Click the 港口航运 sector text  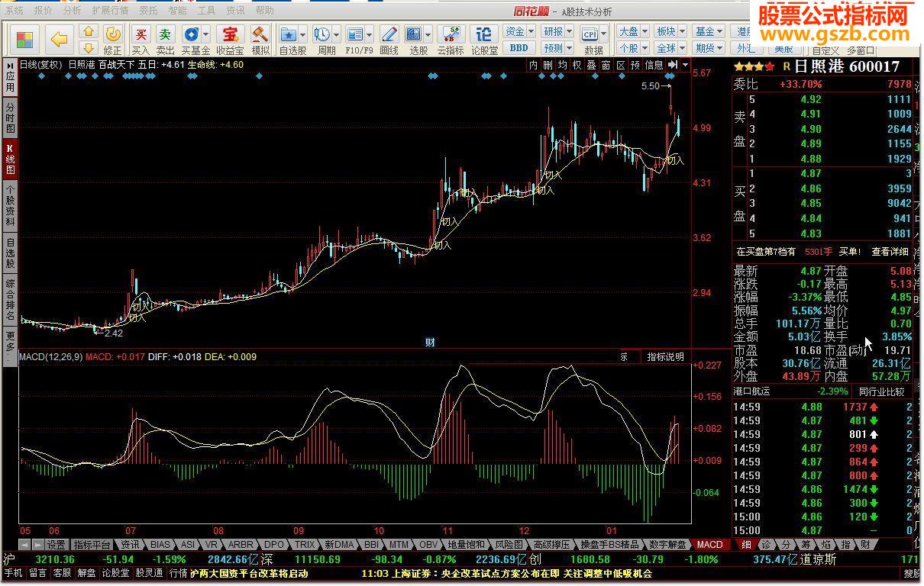click(752, 391)
